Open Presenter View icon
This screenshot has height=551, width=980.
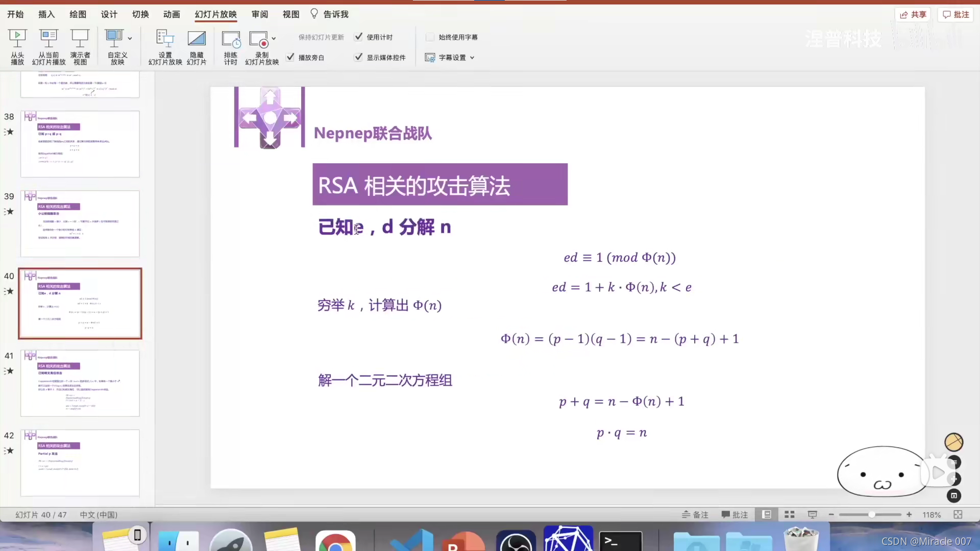[x=80, y=39]
